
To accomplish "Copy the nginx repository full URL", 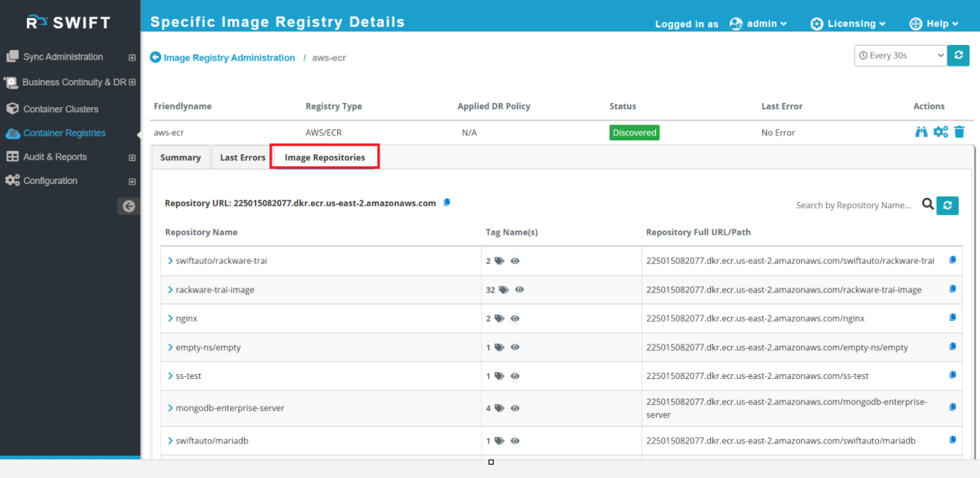I will click(953, 318).
